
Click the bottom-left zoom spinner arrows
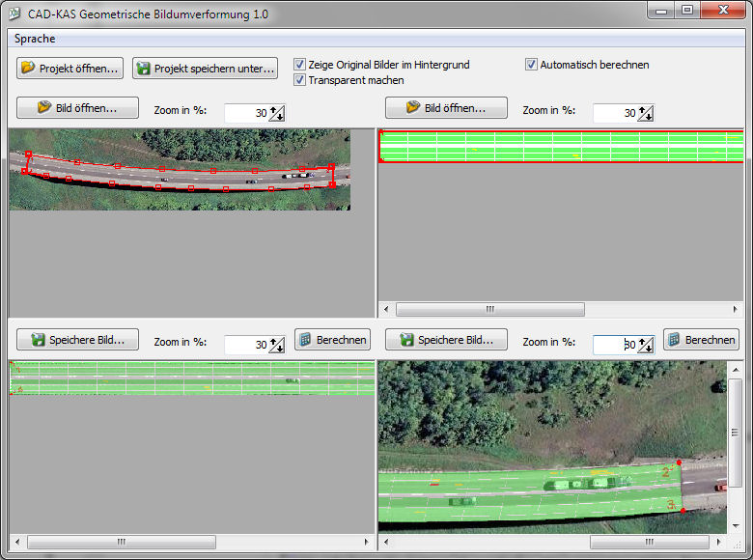pos(277,345)
